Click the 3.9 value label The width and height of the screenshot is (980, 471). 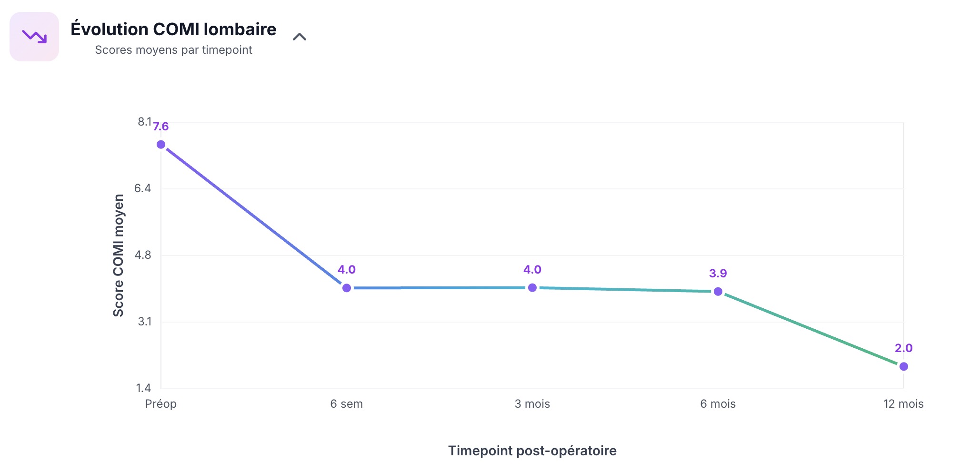point(718,274)
